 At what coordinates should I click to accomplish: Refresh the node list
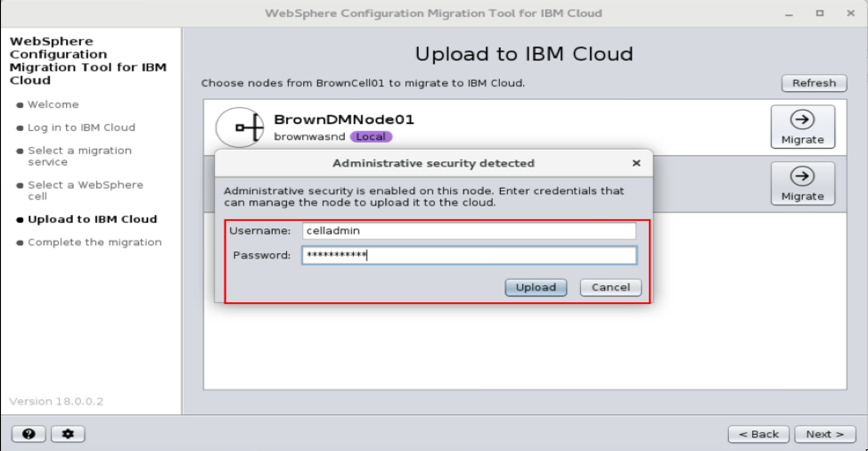coord(814,83)
